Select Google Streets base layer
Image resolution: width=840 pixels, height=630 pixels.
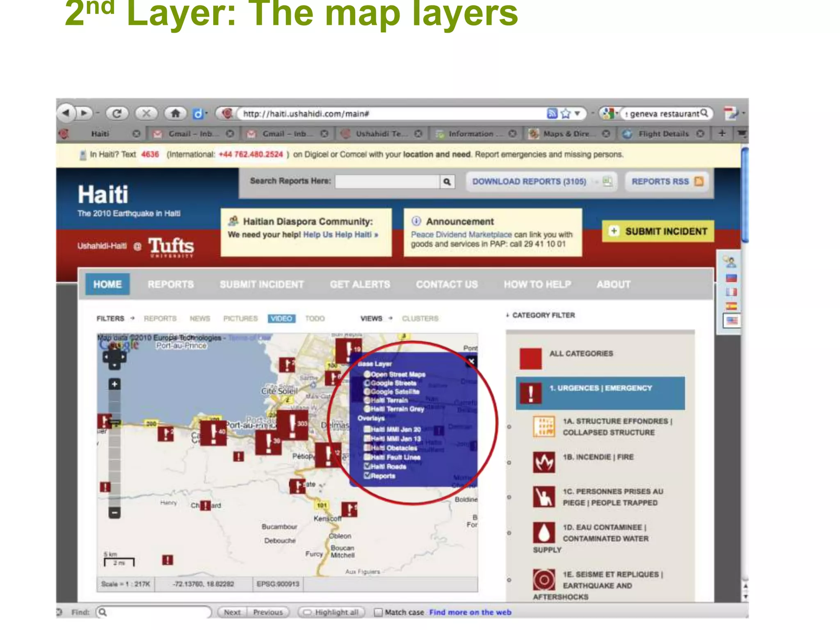[x=367, y=383]
